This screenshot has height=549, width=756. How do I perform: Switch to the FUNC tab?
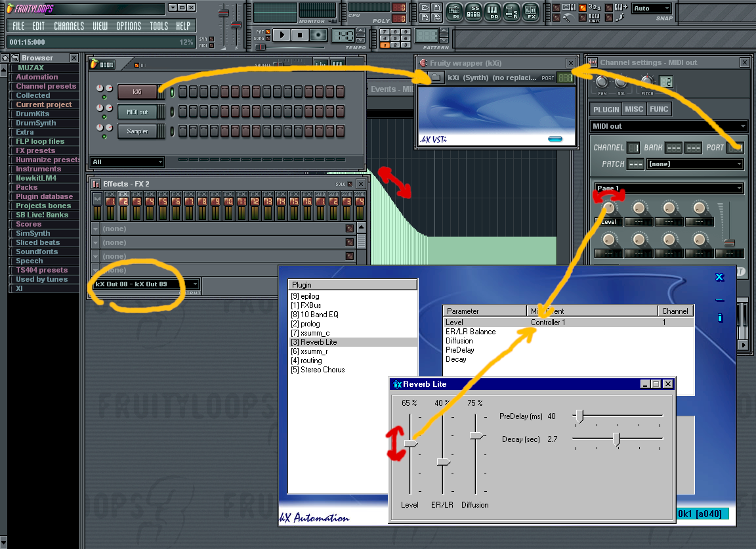(659, 110)
